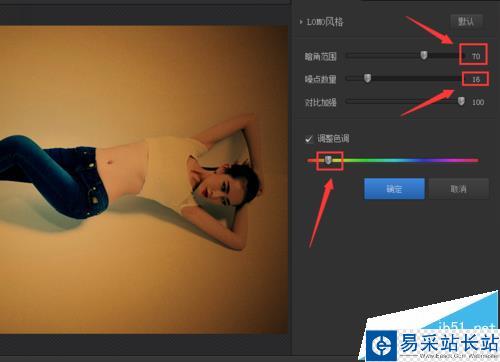Click the 调整色调 label text
The width and height of the screenshot is (500, 362).
[x=333, y=139]
